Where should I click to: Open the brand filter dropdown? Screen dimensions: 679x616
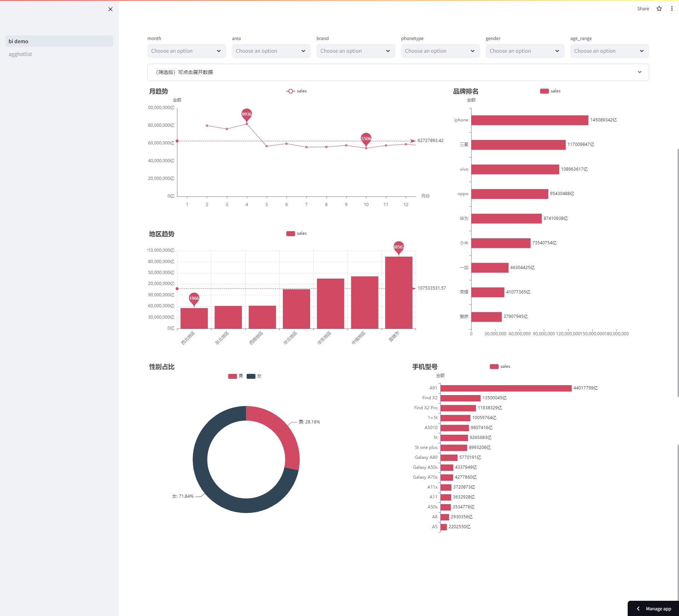pyautogui.click(x=355, y=51)
